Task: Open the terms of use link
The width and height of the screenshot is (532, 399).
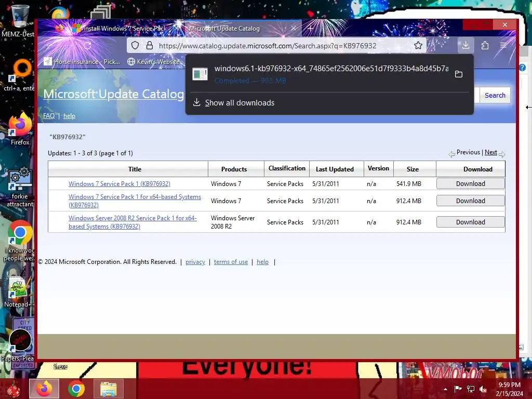Action: coord(231,262)
